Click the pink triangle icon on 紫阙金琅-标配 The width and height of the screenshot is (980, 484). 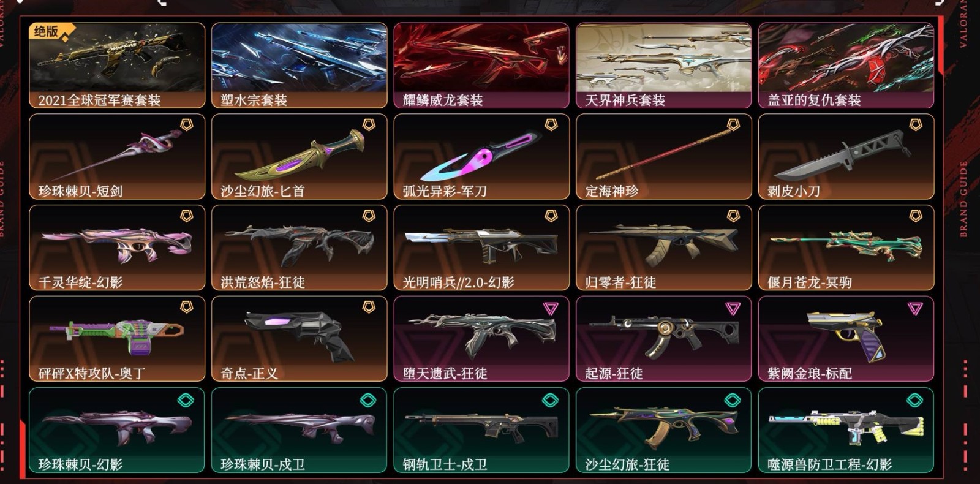pos(915,308)
